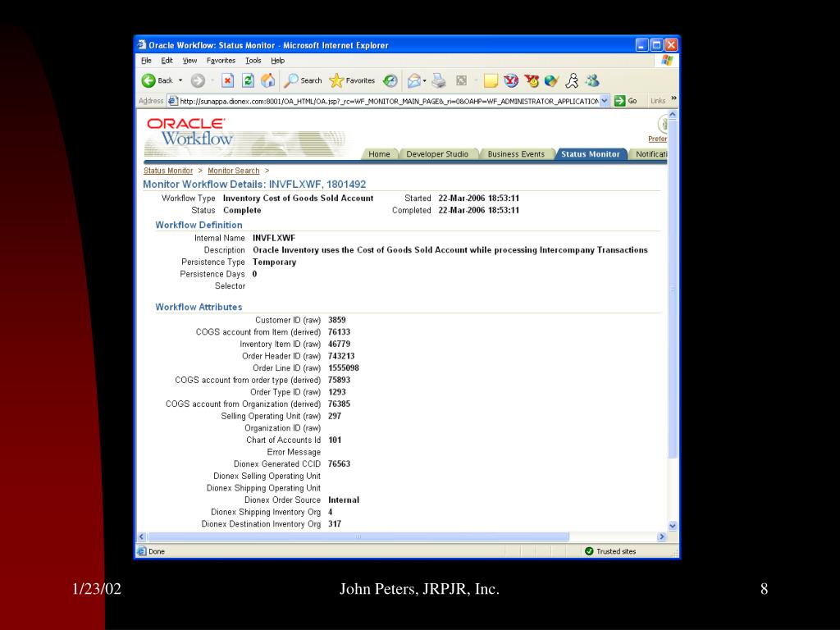The image size is (840, 630).
Task: Click the Internet Explorer title bar icon
Action: 142,45
